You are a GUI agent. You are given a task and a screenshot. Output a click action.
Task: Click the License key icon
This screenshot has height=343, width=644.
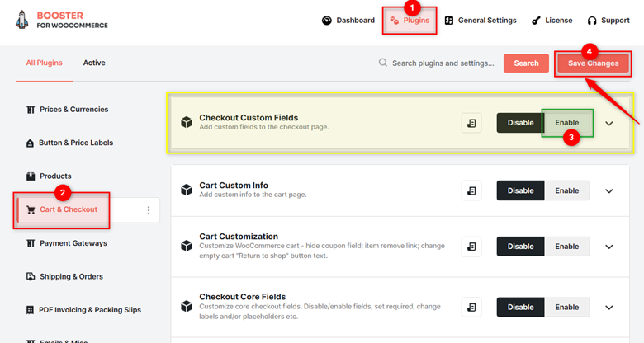536,21
